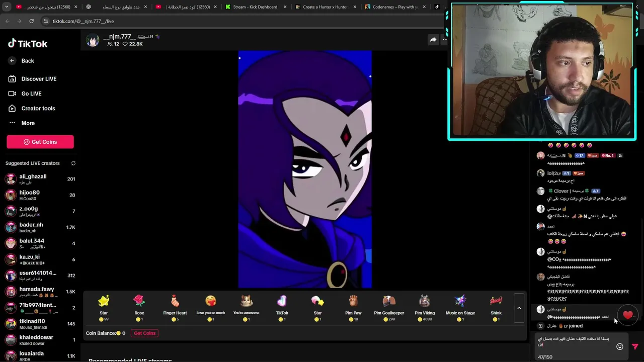Screen dimensions: 644x362
Task: Send the Shiok gift
Action: click(x=496, y=307)
